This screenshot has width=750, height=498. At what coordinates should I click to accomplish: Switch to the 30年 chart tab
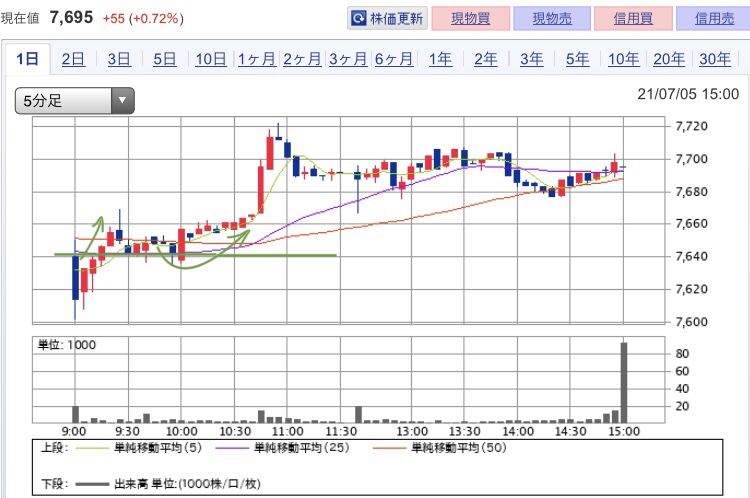pyautogui.click(x=715, y=59)
